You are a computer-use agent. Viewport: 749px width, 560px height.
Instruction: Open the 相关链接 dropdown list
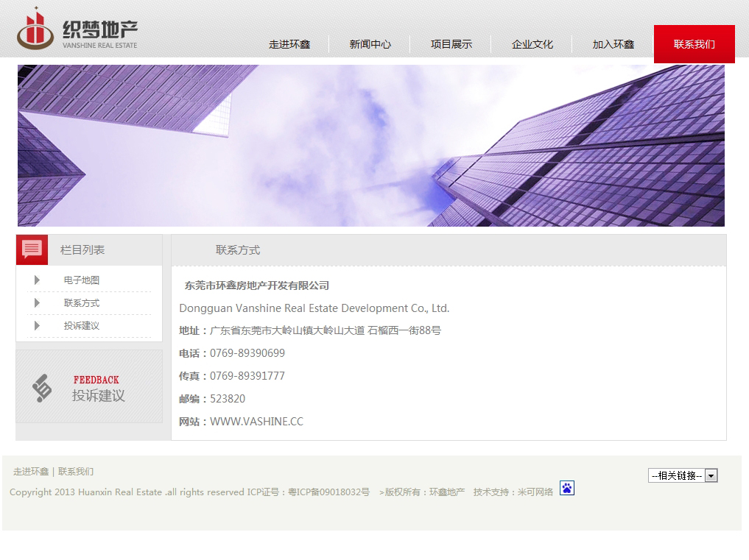(683, 475)
